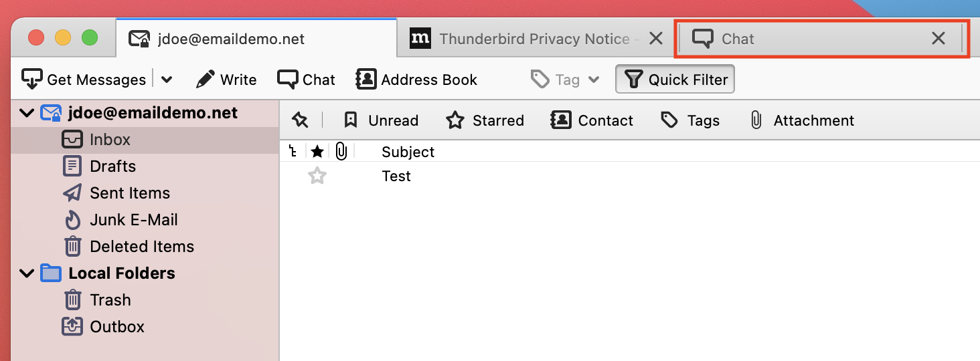Enable the Attachment quick filter

coord(801,120)
